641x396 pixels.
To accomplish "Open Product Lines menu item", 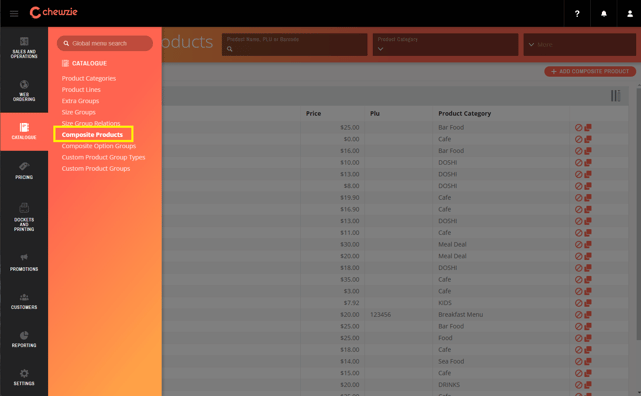I will tap(81, 89).
